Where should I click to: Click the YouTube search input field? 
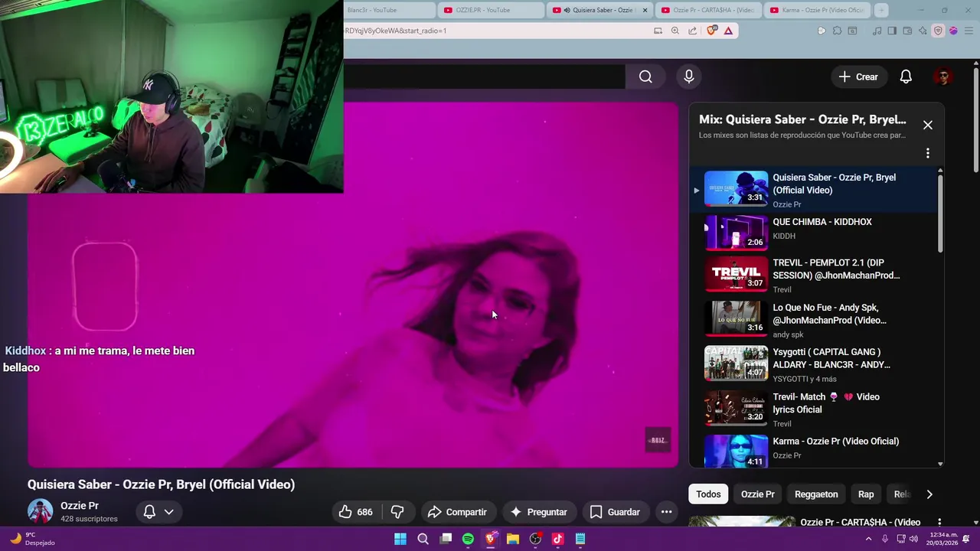pos(484,77)
